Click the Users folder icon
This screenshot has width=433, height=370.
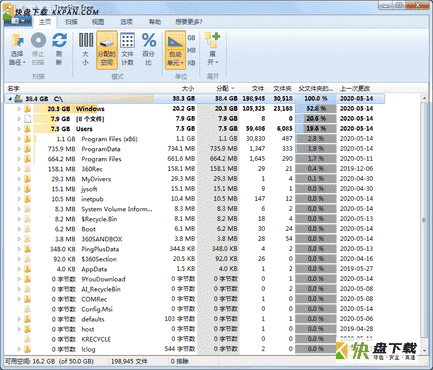(x=27, y=129)
